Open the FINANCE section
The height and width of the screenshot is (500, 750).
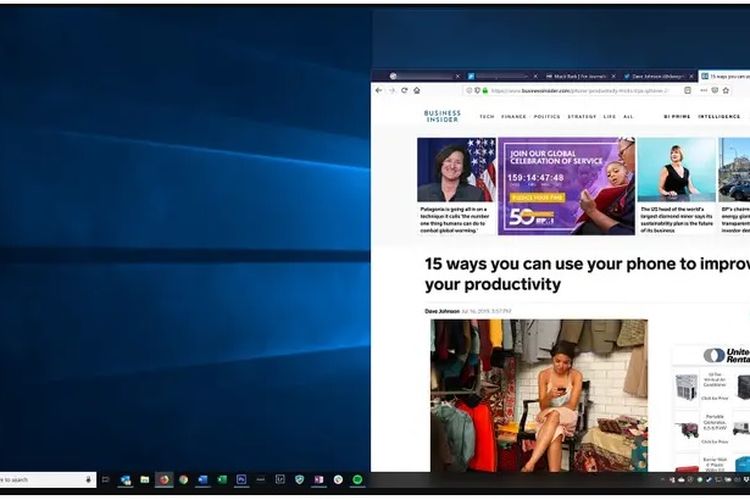tap(514, 117)
